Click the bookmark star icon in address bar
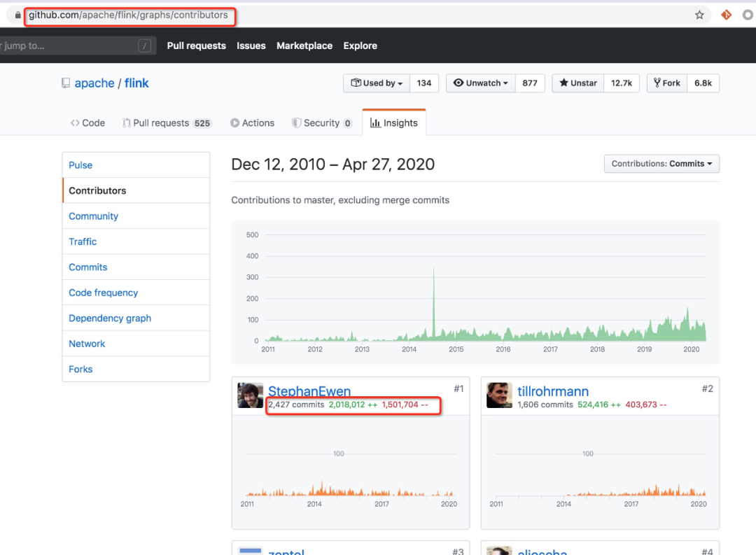Screen dimensions: 756x555 pos(699,15)
